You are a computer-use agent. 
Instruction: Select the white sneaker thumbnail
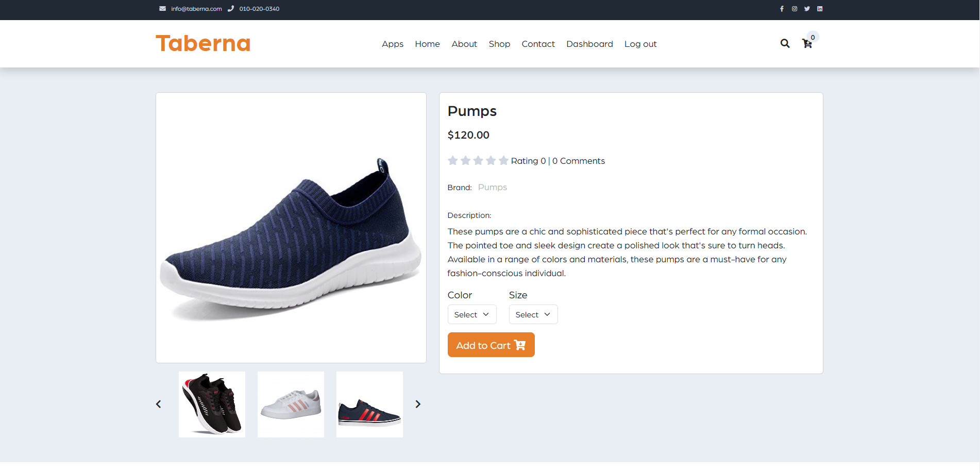(x=291, y=404)
